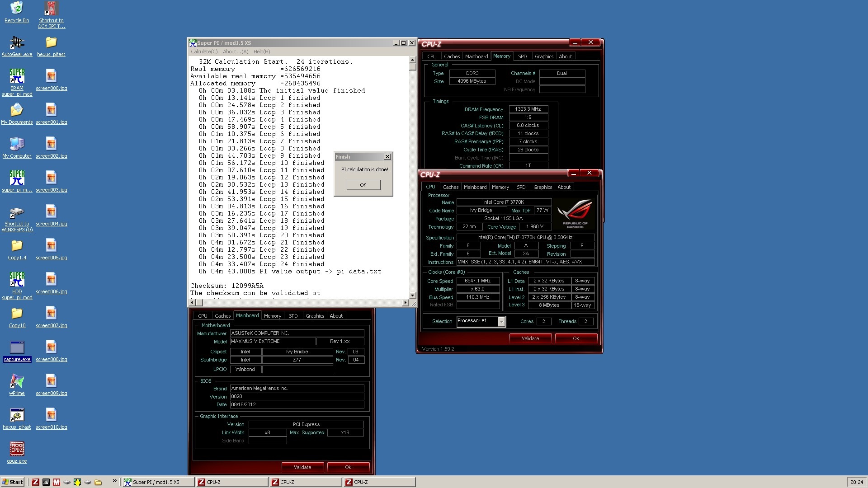Viewport: 868px width, 488px height.
Task: Select the My Computer desktop icon
Action: tap(17, 144)
